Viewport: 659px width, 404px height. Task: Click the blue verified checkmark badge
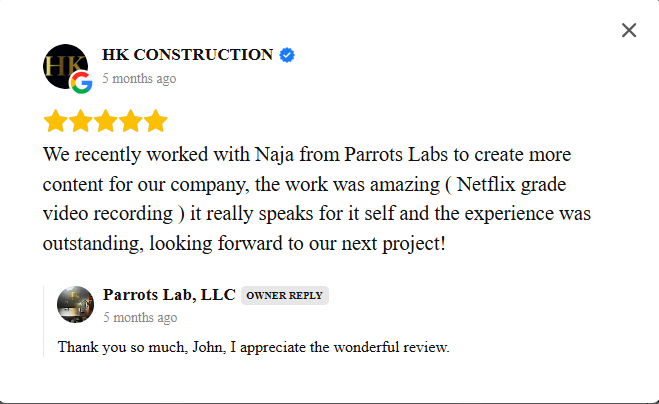287,55
